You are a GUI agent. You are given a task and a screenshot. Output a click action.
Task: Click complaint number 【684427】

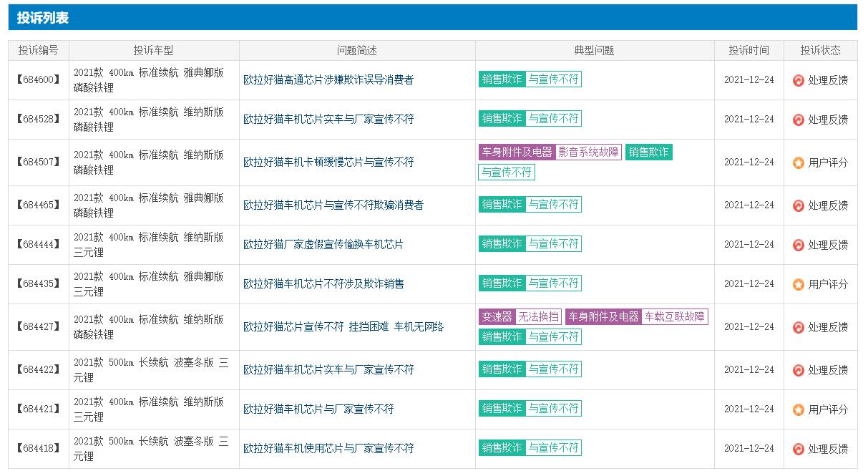pyautogui.click(x=39, y=327)
